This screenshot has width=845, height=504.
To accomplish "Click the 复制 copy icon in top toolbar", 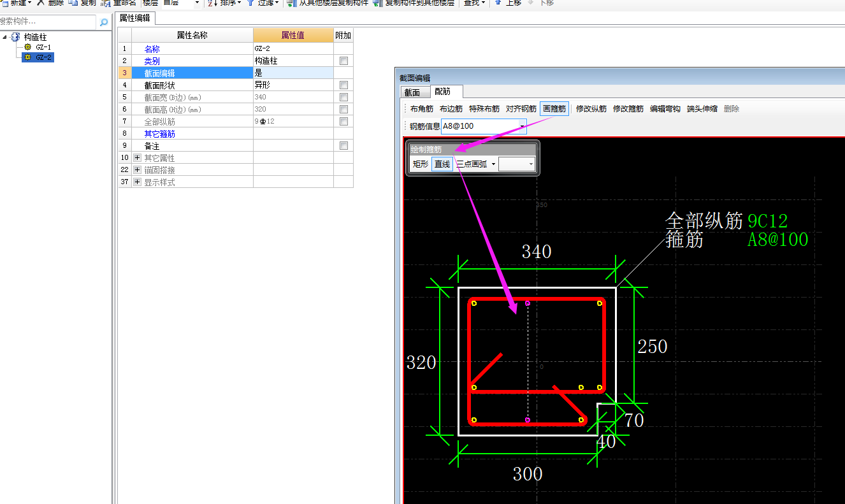I will 73,3.
